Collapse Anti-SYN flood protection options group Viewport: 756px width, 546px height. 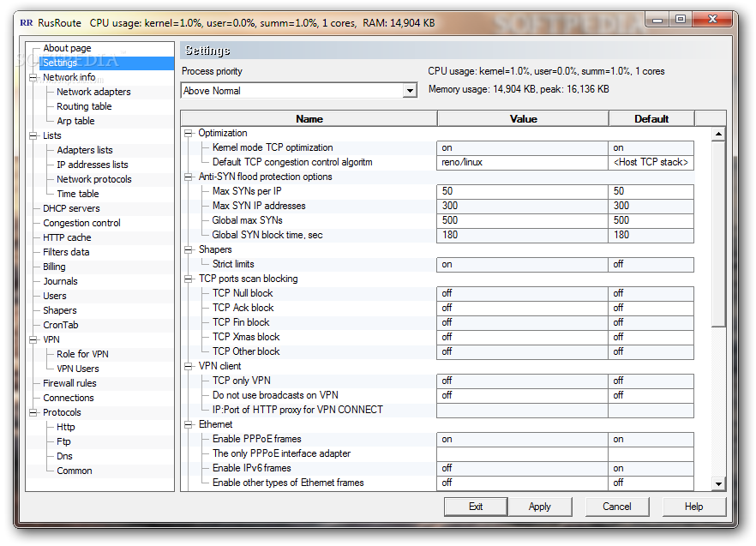pos(189,177)
